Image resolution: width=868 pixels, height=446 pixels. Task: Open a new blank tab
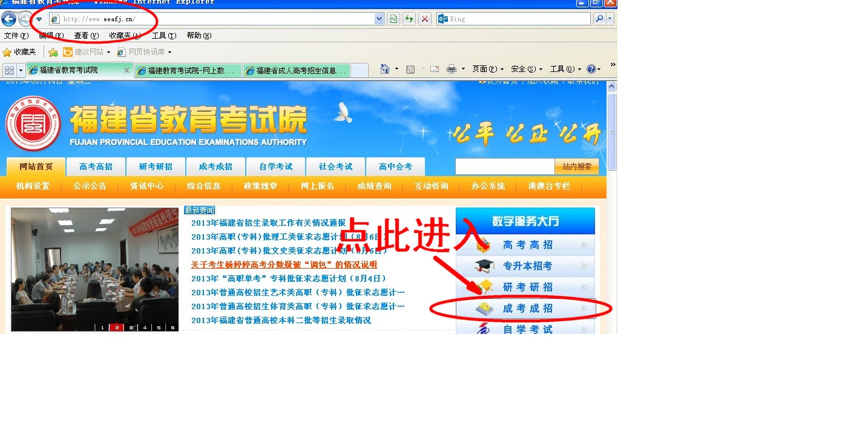(360, 70)
